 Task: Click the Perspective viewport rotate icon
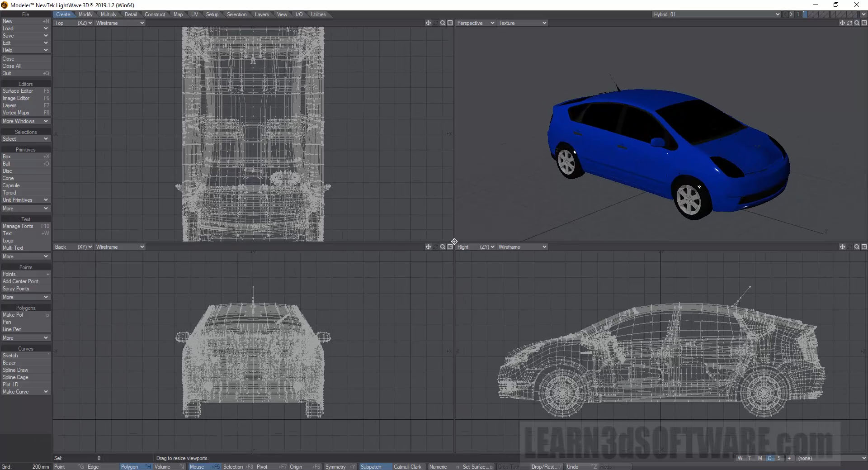tap(849, 23)
